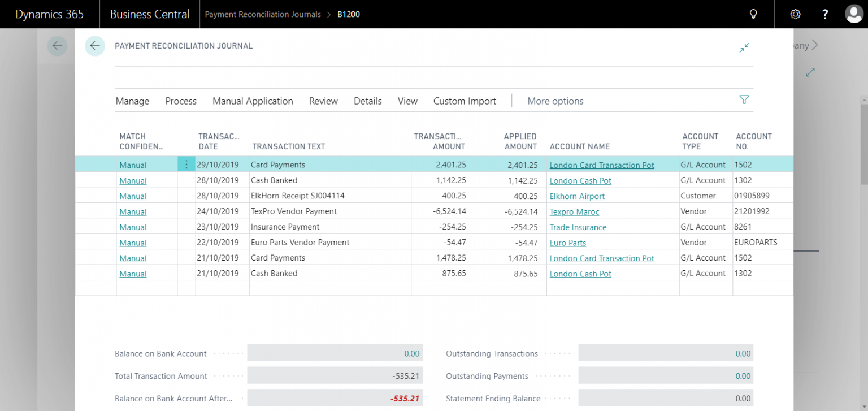The height and width of the screenshot is (411, 868).
Task: Expand the More options menu
Action: (555, 101)
